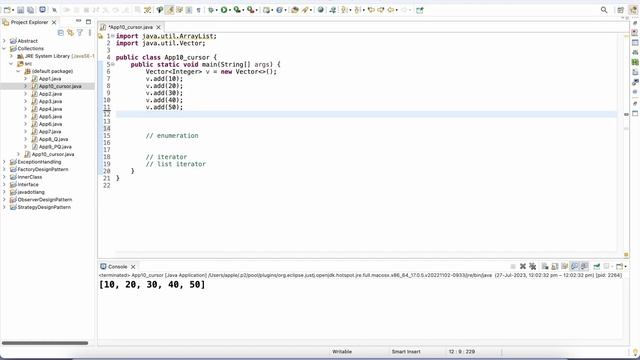Close the Project Explorer tab

[54, 22]
